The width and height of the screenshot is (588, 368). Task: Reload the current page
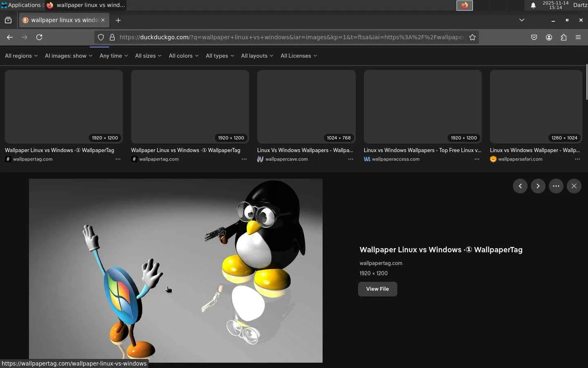click(39, 37)
